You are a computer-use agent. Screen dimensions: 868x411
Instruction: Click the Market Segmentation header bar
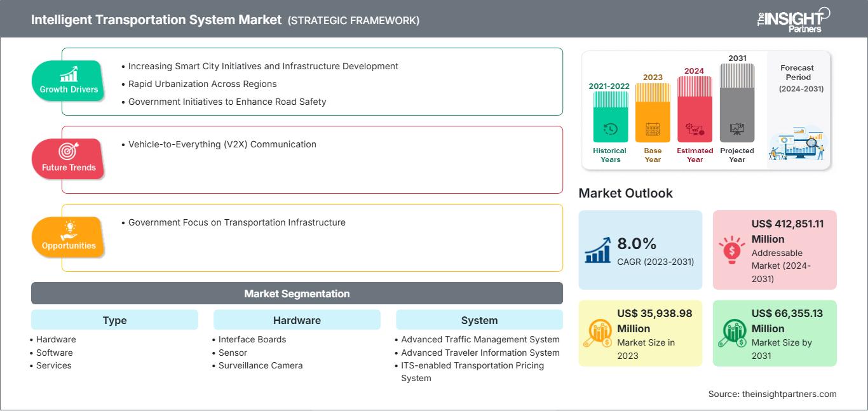(297, 293)
